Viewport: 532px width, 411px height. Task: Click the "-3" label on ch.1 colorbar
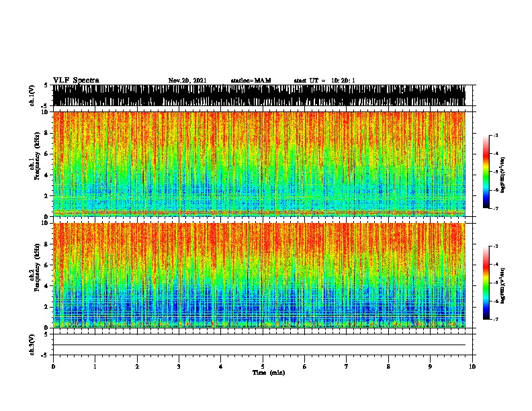(496, 136)
